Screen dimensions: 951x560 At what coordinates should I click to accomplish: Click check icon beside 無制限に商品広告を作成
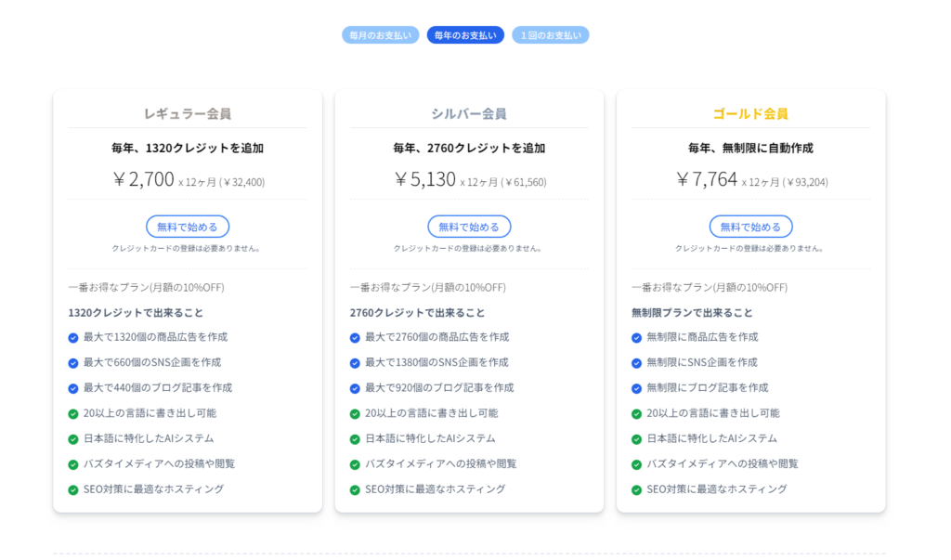tap(636, 338)
